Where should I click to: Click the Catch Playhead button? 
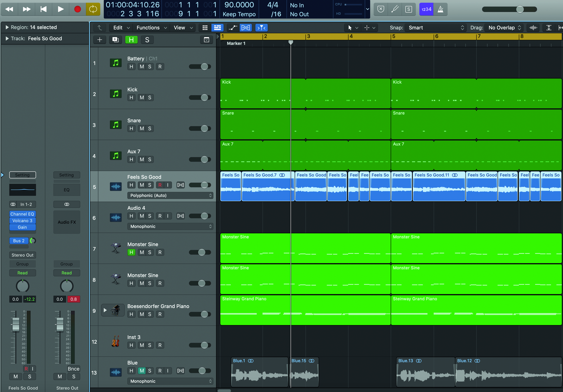261,28
